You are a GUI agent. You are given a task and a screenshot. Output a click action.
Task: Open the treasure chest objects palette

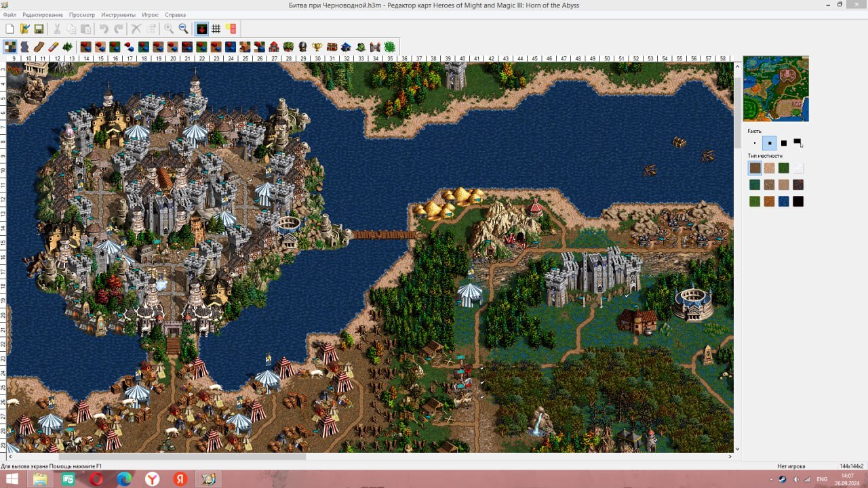332,47
